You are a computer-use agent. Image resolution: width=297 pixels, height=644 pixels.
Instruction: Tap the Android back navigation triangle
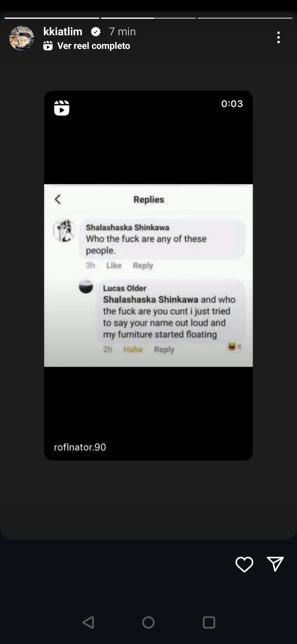(x=88, y=622)
